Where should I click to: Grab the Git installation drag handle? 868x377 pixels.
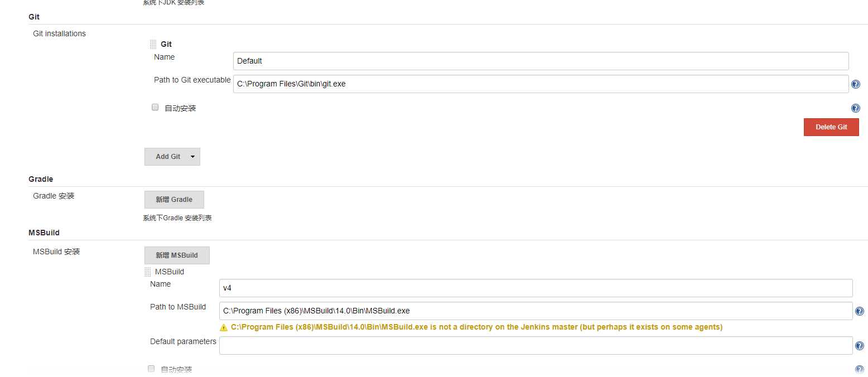coord(153,45)
